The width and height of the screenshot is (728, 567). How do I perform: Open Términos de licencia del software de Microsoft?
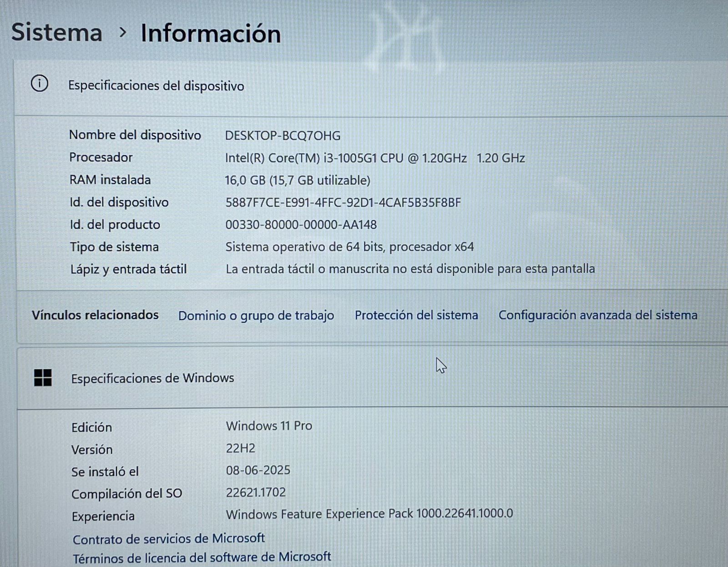[202, 557]
